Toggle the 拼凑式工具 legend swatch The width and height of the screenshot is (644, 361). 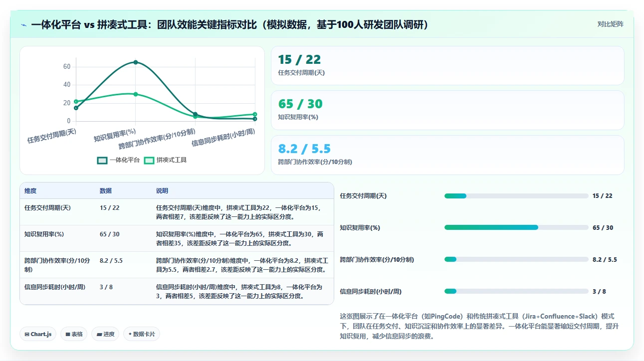tap(149, 161)
